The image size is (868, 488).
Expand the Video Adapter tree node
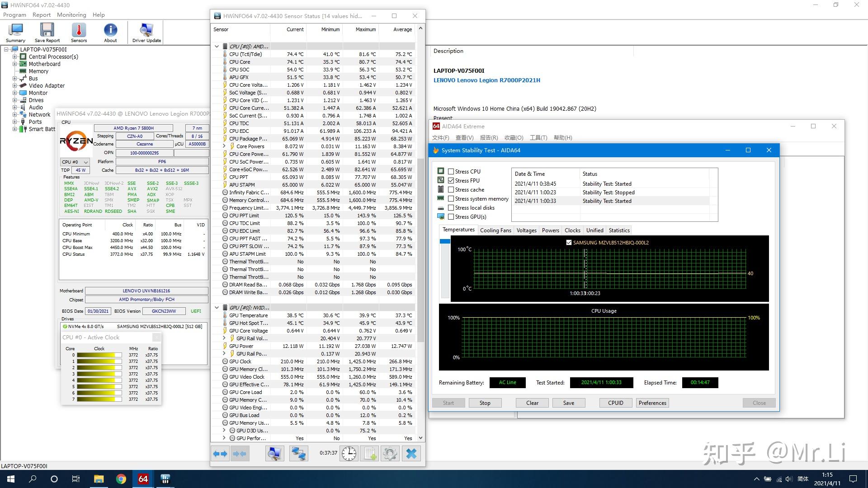15,86
